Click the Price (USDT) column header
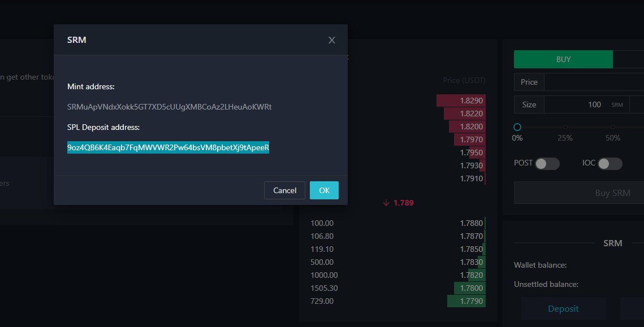 (x=464, y=80)
